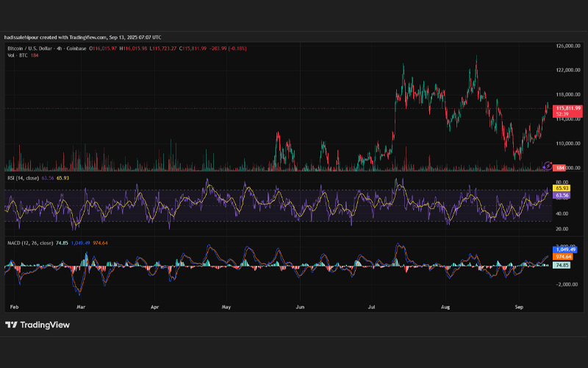The width and height of the screenshot is (588, 368).
Task: Click the MACD legend histogram value 74.85
Action: tap(62, 243)
